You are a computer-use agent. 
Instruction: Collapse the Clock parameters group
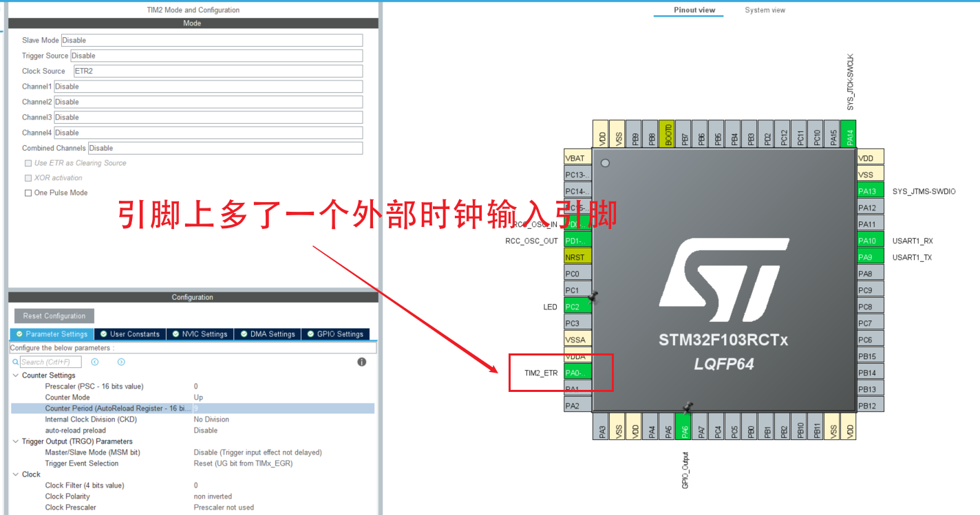tap(16, 474)
